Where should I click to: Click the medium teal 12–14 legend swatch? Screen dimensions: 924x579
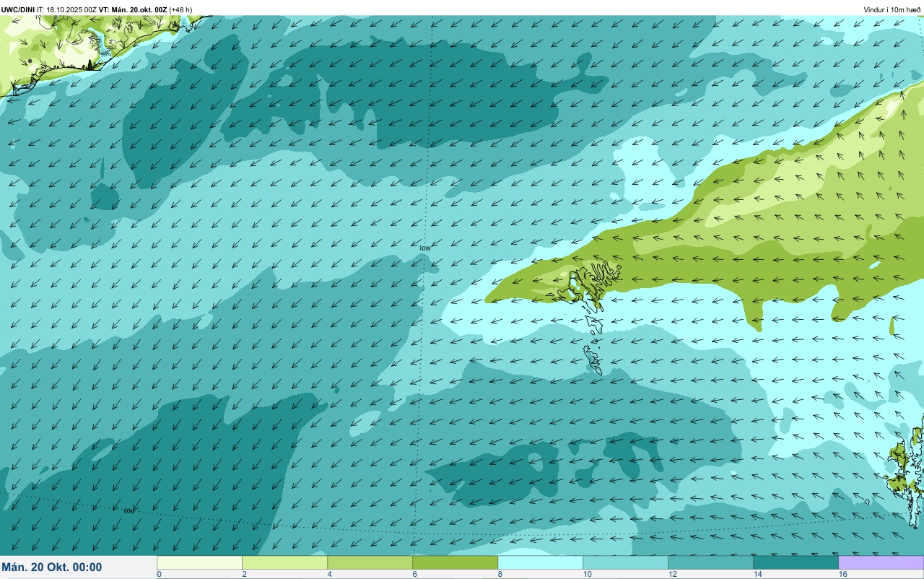(711, 562)
